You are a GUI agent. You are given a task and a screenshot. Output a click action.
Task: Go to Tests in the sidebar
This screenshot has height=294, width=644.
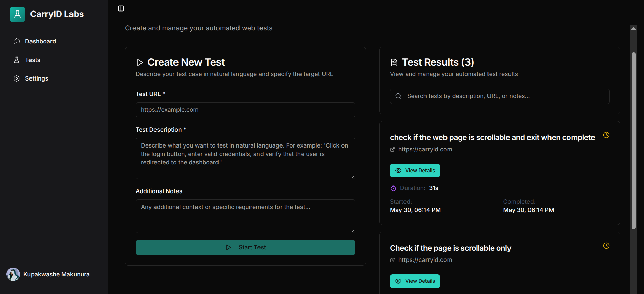33,60
